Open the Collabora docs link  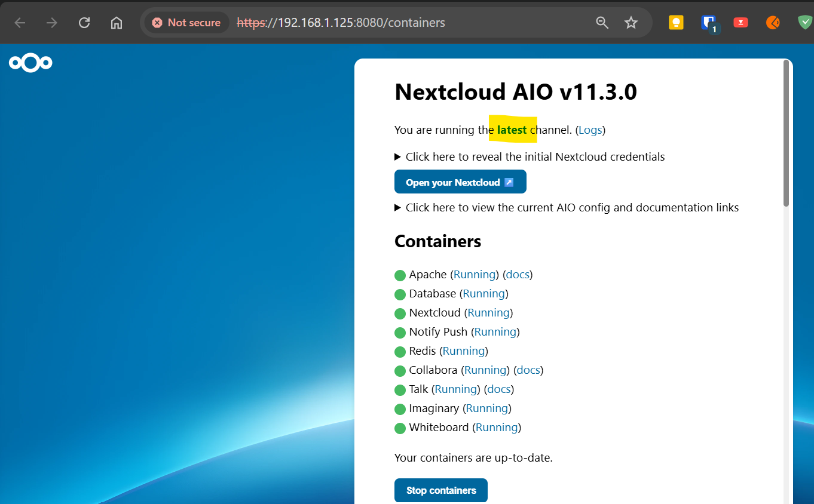[528, 370]
